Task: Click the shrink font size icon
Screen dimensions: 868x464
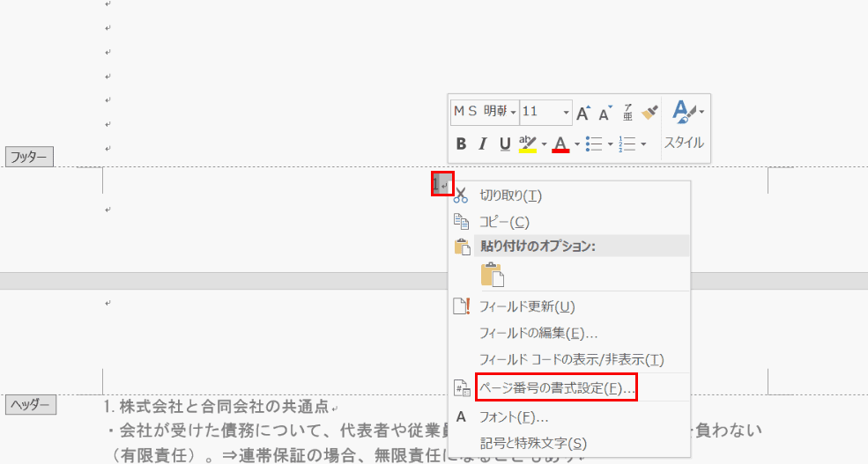Action: point(605,112)
